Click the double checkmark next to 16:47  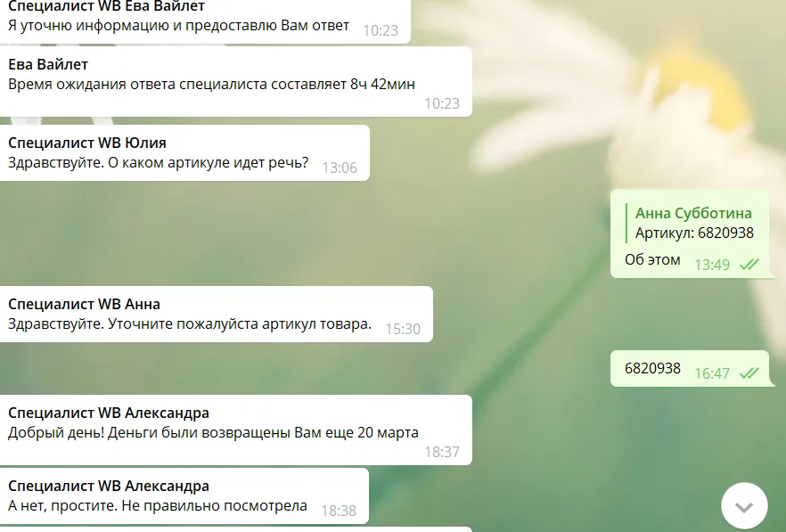pos(749,373)
